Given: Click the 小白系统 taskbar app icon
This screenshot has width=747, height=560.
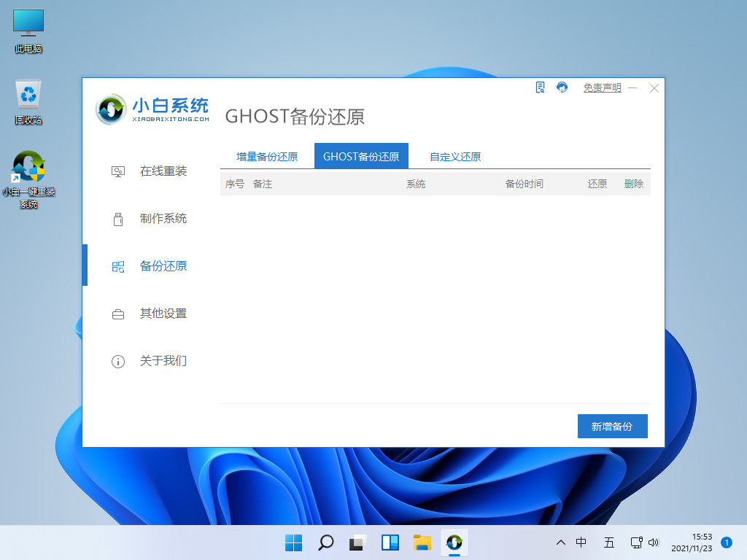Looking at the screenshot, I should 454,542.
